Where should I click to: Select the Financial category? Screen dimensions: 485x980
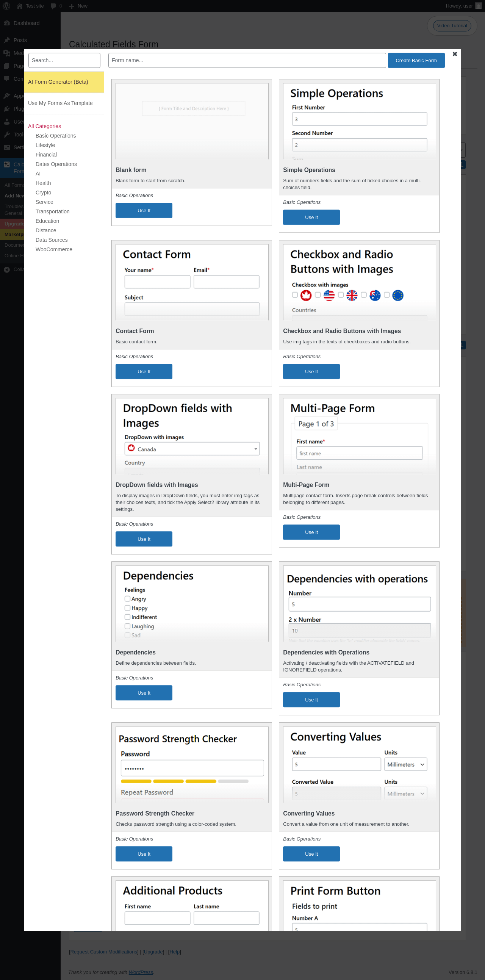[x=46, y=155]
